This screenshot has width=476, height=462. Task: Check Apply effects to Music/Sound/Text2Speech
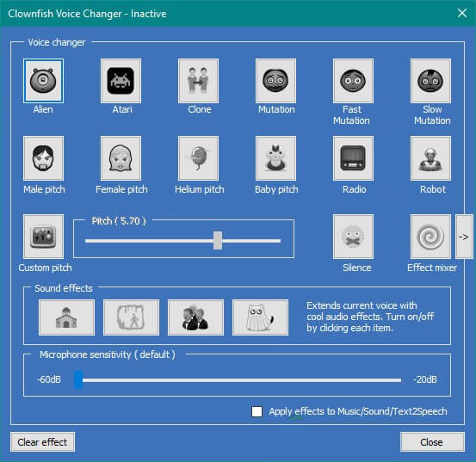pyautogui.click(x=257, y=411)
